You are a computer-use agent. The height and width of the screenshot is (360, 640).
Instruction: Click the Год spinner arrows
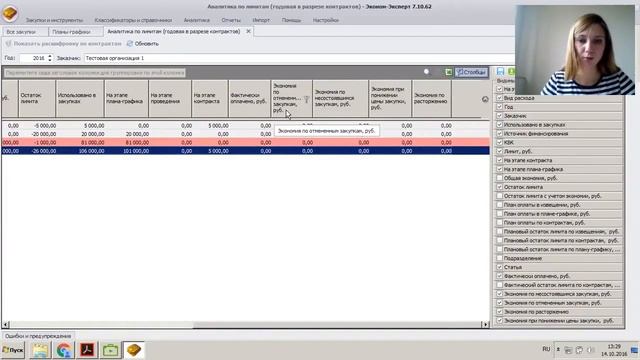click(50, 58)
